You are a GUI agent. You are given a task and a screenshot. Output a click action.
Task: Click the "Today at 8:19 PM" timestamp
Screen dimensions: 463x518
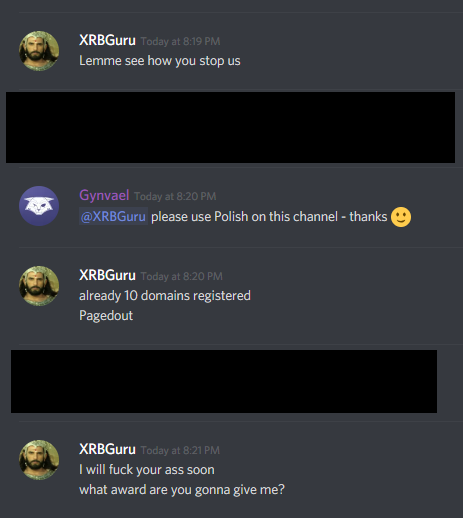click(x=180, y=41)
